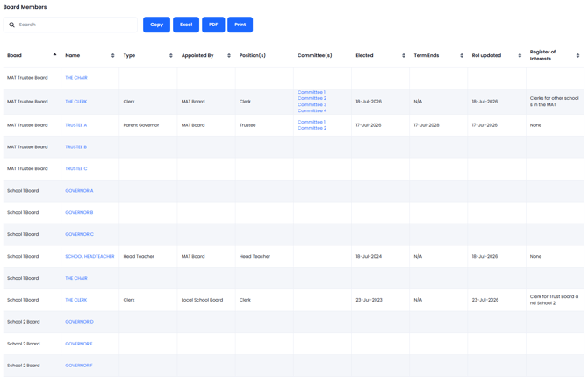This screenshot has width=588, height=377.
Task: Focus the Search input field
Action: pos(70,25)
